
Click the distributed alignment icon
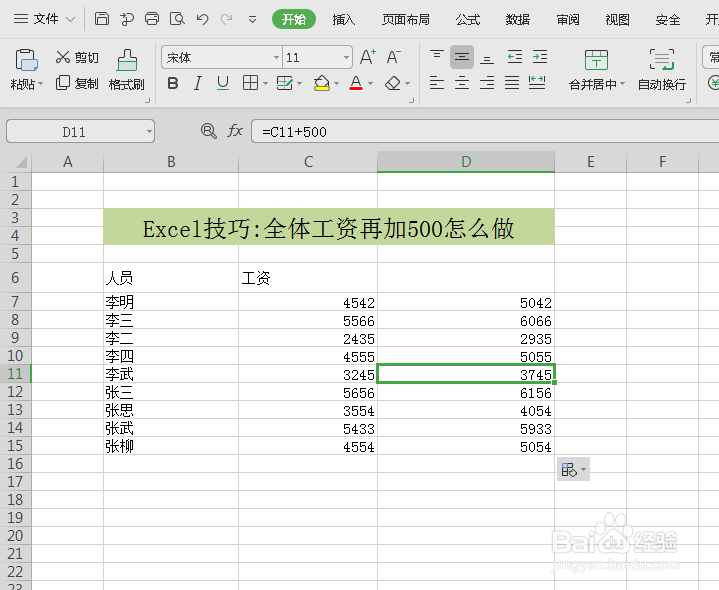point(537,83)
